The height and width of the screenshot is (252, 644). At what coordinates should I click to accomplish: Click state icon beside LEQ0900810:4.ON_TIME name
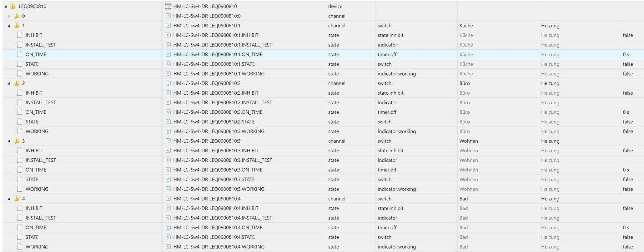[168, 228]
